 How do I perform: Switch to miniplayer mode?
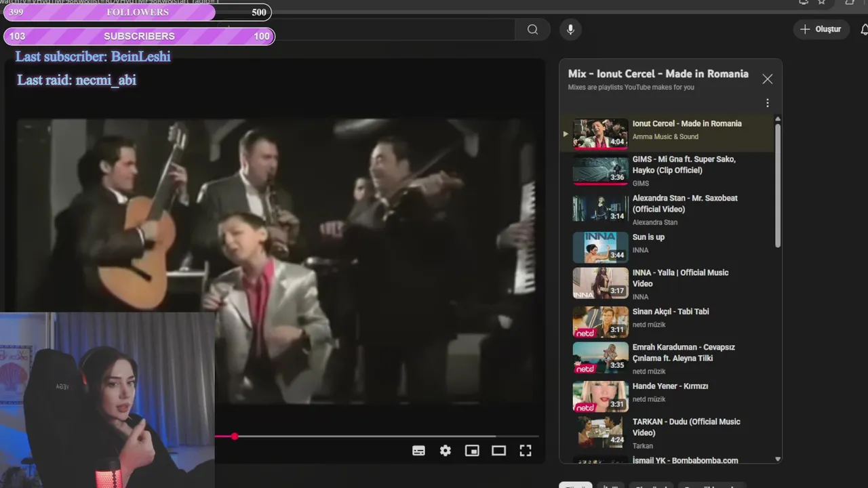(472, 451)
